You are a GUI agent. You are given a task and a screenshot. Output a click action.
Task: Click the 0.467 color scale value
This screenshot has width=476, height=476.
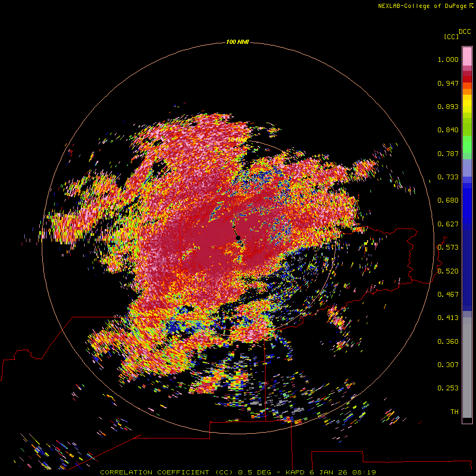point(448,295)
